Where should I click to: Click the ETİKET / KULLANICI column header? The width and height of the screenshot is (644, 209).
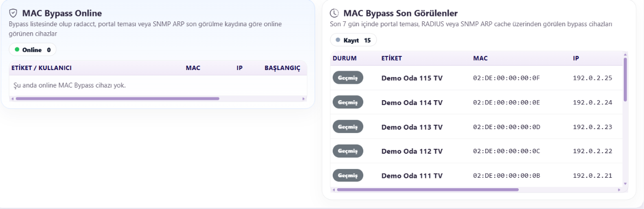coord(42,68)
